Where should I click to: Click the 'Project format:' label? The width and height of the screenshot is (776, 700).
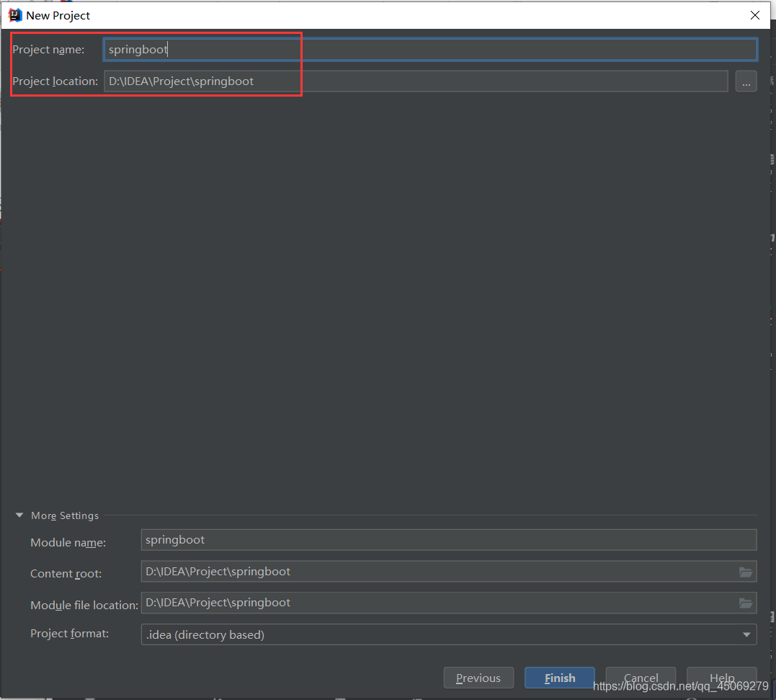pos(70,634)
